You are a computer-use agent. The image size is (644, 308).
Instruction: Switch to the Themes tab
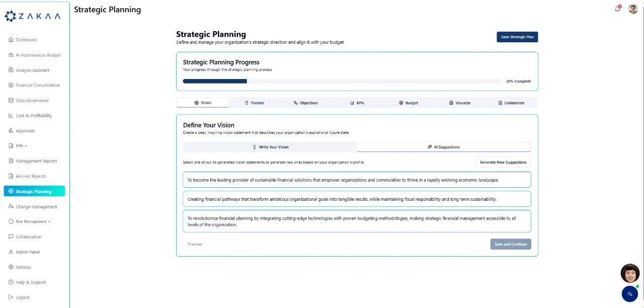pyautogui.click(x=254, y=103)
